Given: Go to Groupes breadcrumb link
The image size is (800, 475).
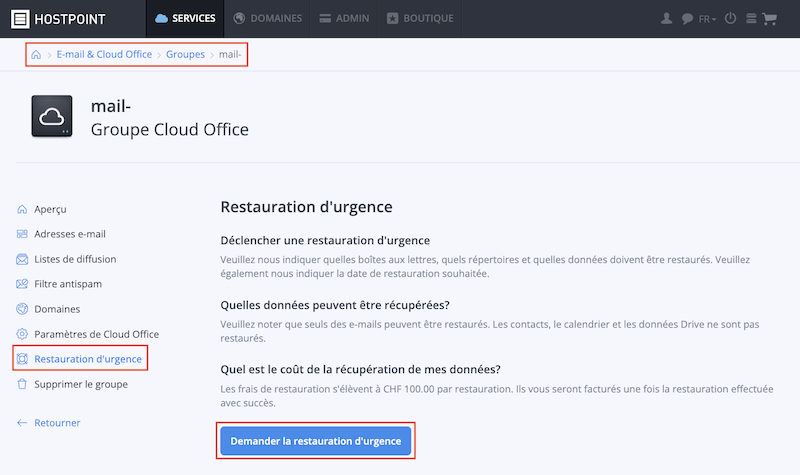Looking at the screenshot, I should 185,54.
